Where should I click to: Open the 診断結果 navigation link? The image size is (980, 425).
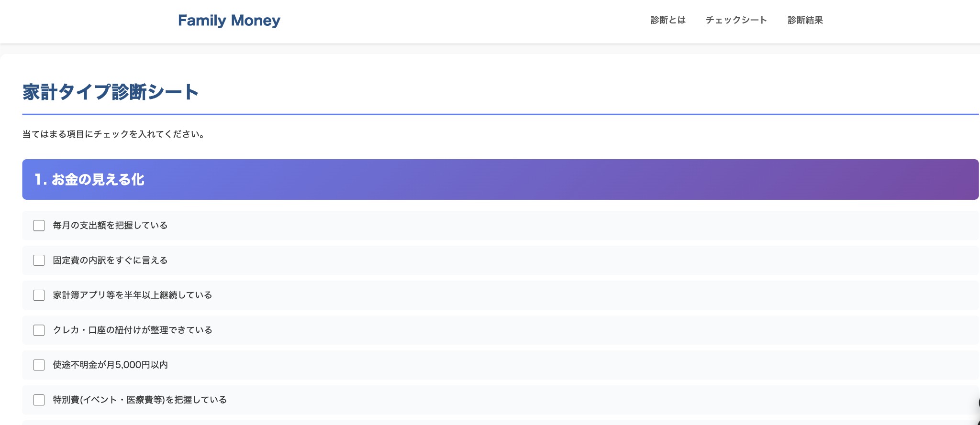805,20
